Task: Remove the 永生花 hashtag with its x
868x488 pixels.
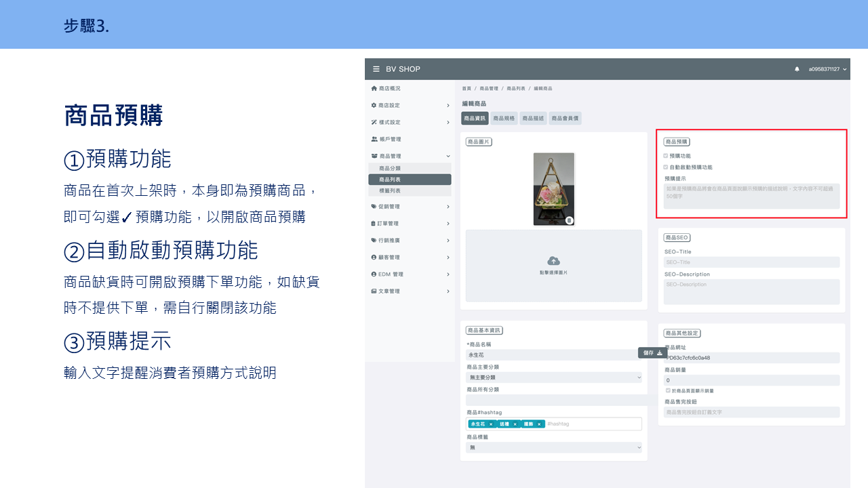Action: [490, 424]
